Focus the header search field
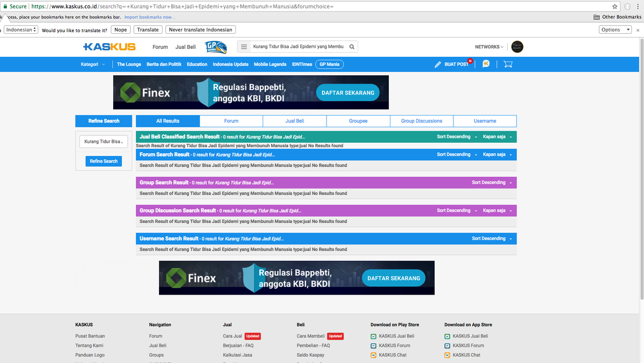This screenshot has width=644, height=363. [299, 47]
